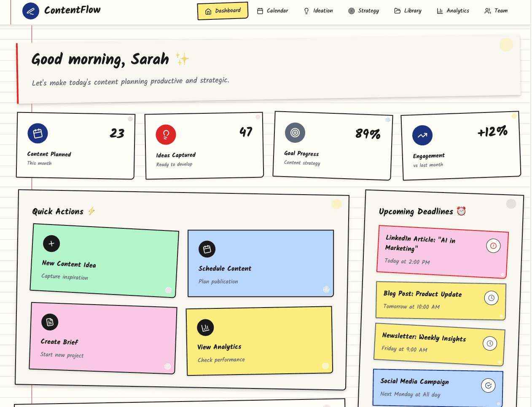The width and height of the screenshot is (532, 407).
Task: Open the Analytics nav tab
Action: [453, 11]
